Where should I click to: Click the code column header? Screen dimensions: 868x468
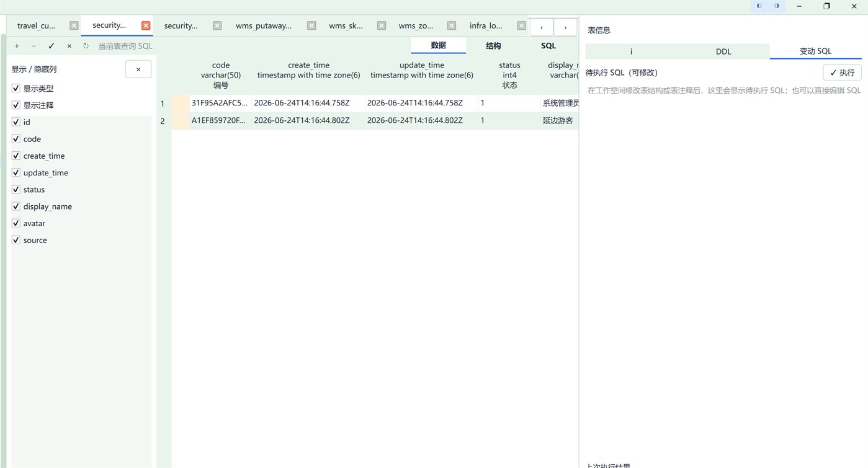click(221, 75)
